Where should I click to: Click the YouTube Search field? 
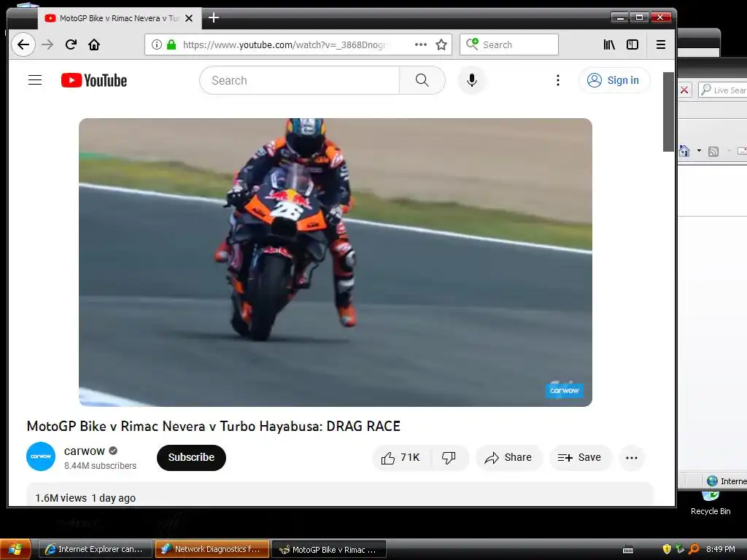[299, 80]
